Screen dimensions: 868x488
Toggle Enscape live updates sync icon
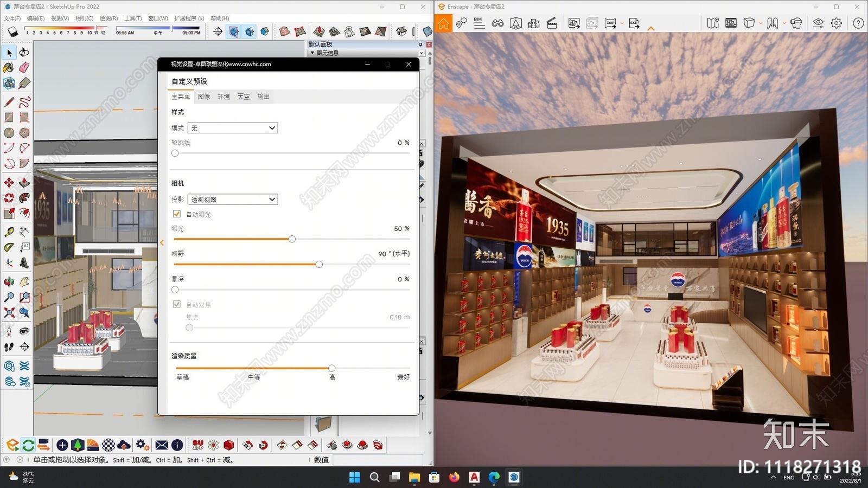pos(28,445)
